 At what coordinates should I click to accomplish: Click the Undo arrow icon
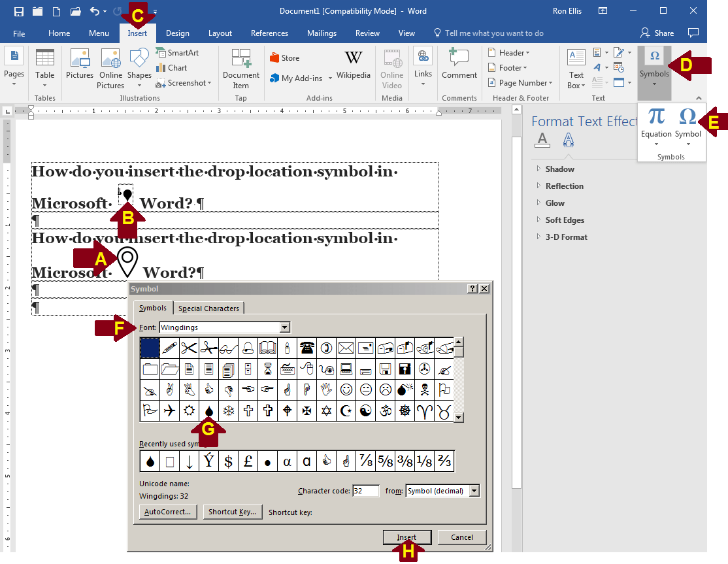(x=95, y=11)
